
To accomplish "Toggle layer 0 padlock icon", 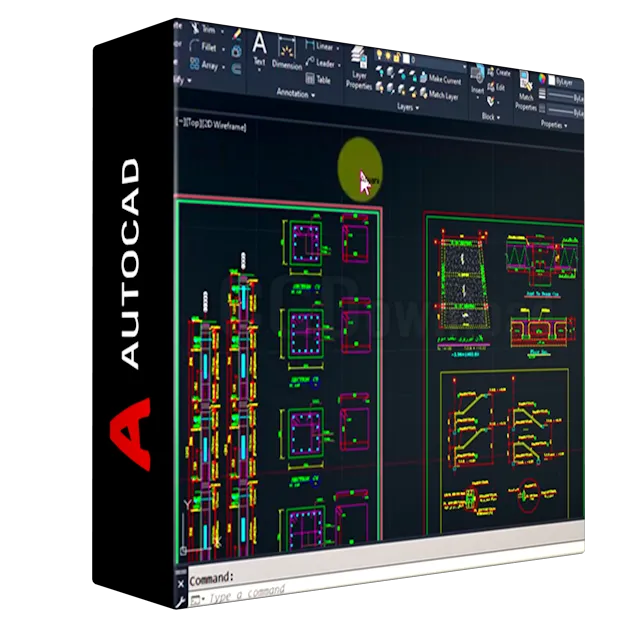I will 397,57.
